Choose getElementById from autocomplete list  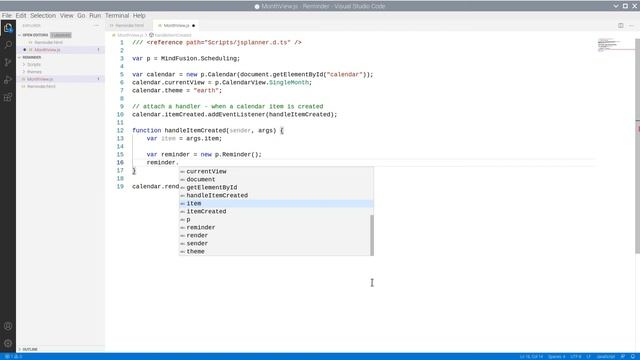pos(276,187)
